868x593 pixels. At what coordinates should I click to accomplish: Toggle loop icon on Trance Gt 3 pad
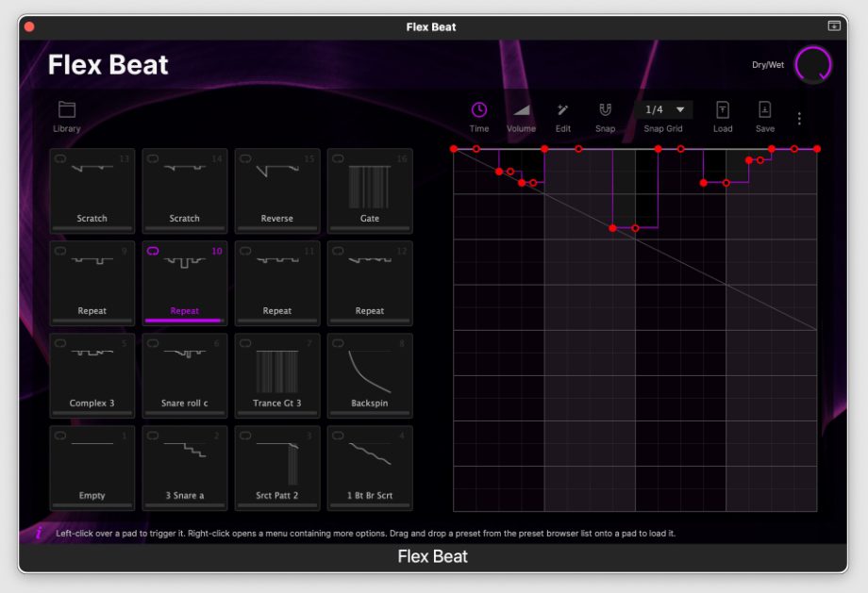point(245,343)
